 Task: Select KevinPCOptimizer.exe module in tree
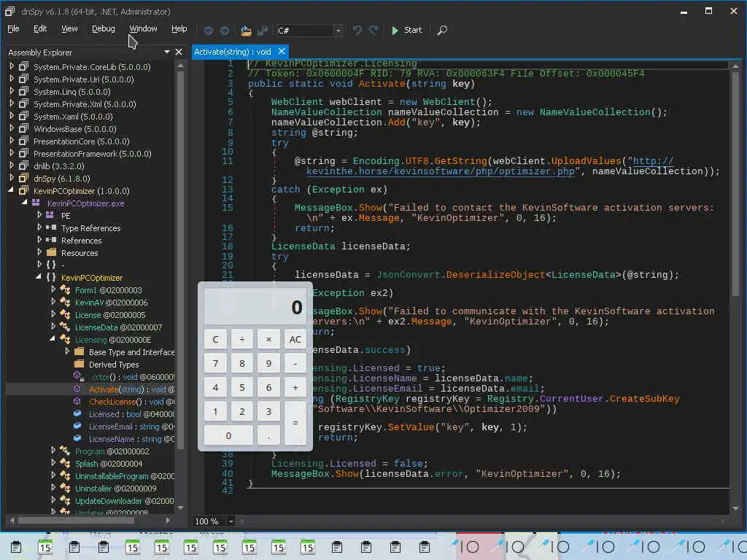86,203
